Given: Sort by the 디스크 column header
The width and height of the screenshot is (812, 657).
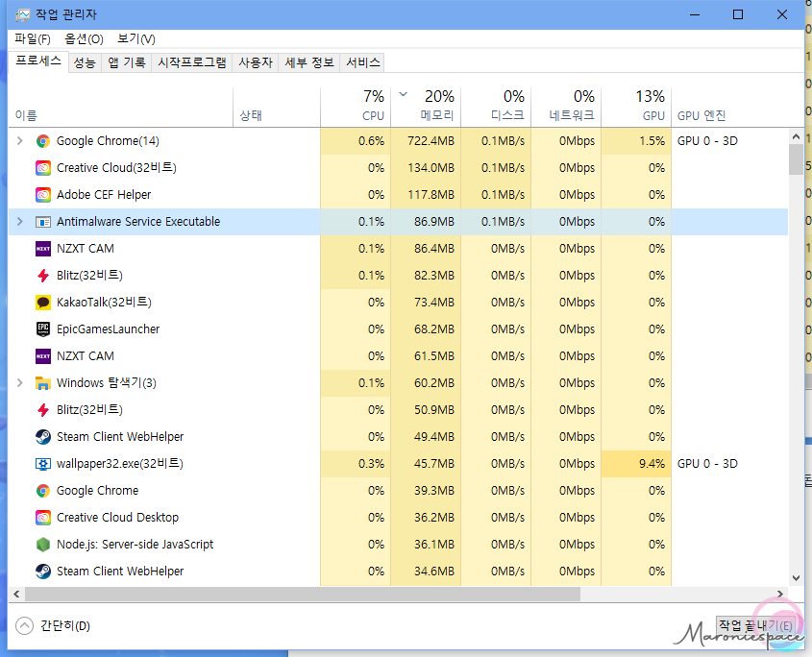Looking at the screenshot, I should [x=496, y=107].
